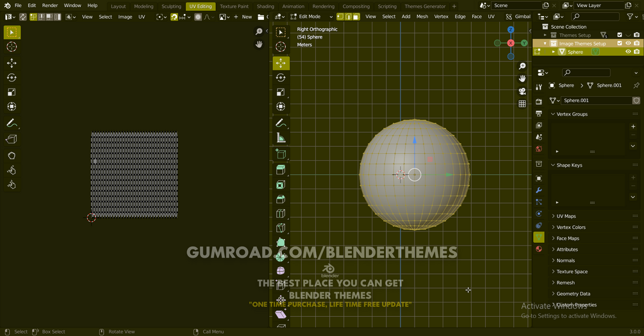
Task: Select the Relax sculpt tool in the UV editor
Action: (12, 170)
